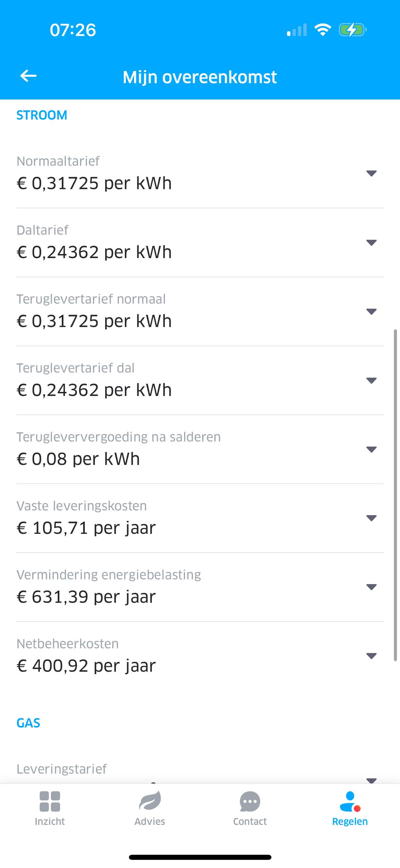Expand Teruglevertarief dal details
This screenshot has width=400, height=868.
(x=372, y=380)
